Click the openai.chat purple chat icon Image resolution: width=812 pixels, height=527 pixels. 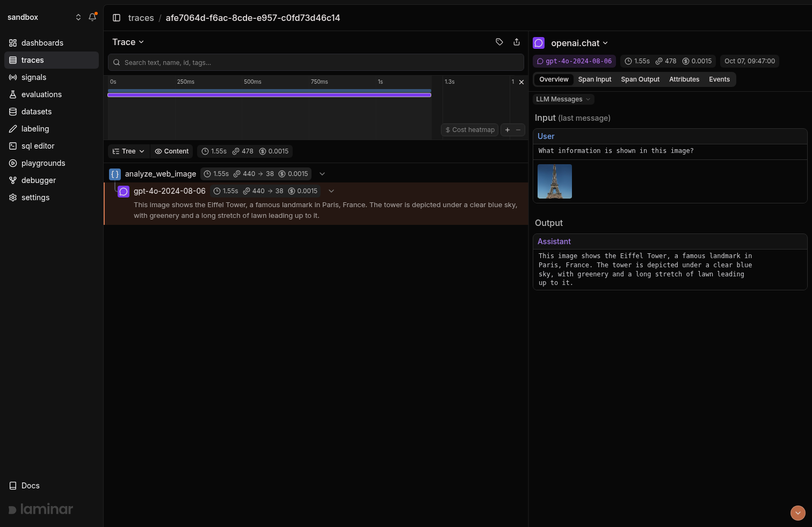click(x=539, y=43)
